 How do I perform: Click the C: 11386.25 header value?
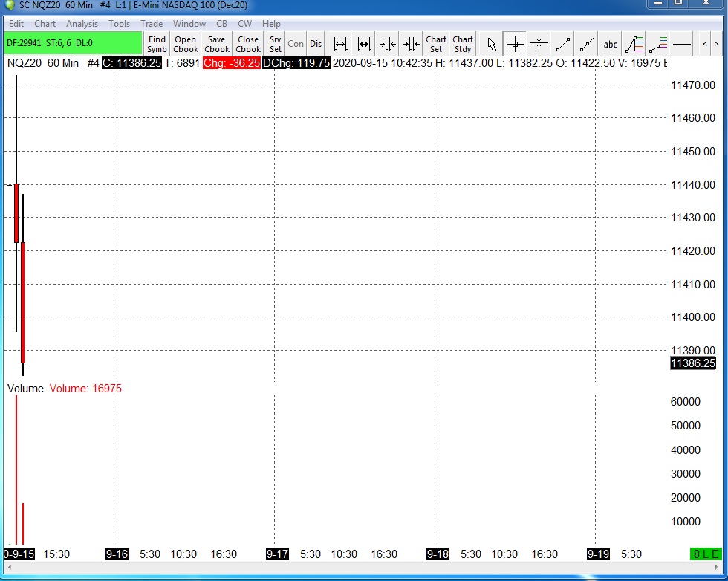pyautogui.click(x=132, y=63)
